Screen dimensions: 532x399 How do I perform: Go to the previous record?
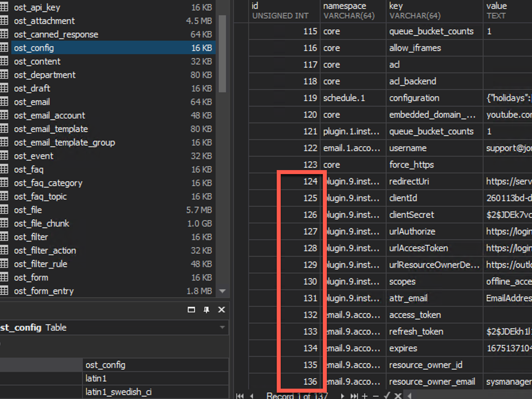(252, 396)
